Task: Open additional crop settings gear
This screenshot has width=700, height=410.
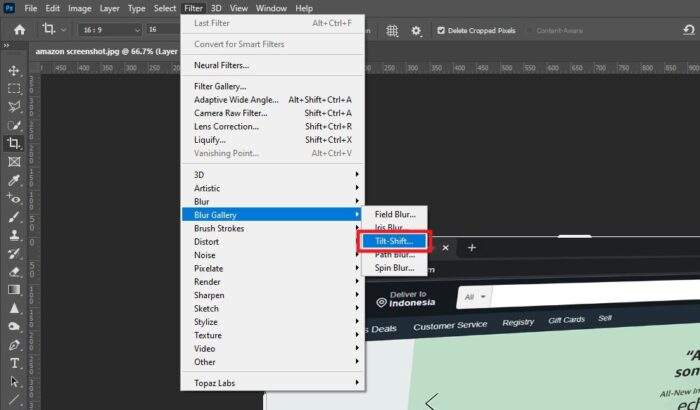Action: click(x=416, y=30)
